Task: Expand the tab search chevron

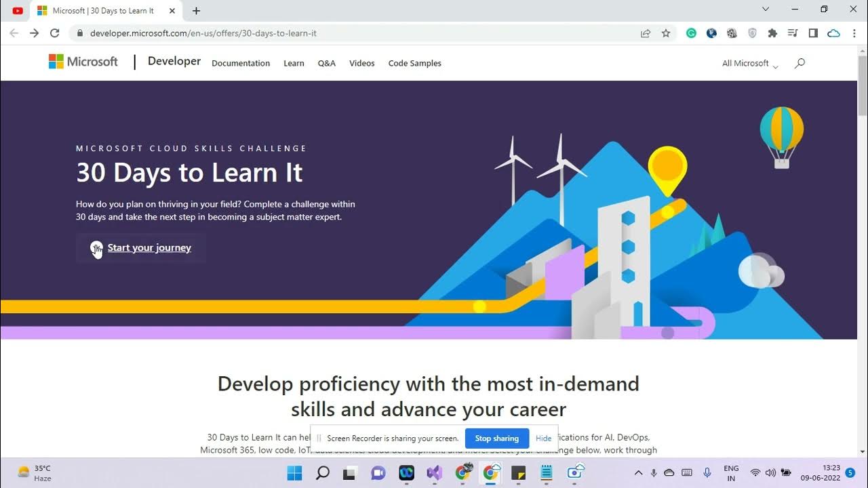Action: 766,9
